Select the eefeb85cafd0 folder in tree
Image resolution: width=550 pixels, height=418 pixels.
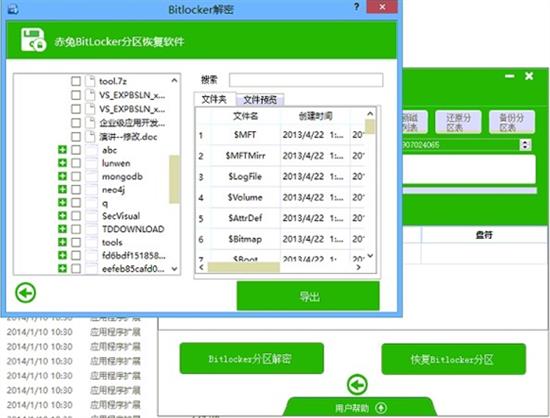point(133,269)
